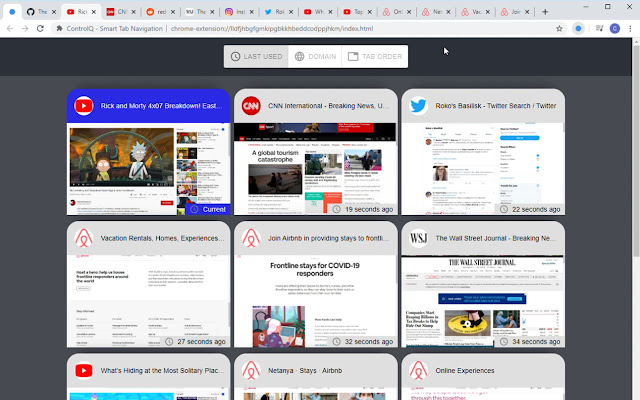Switch to Tab Order view
The image size is (640, 400).
tap(375, 56)
